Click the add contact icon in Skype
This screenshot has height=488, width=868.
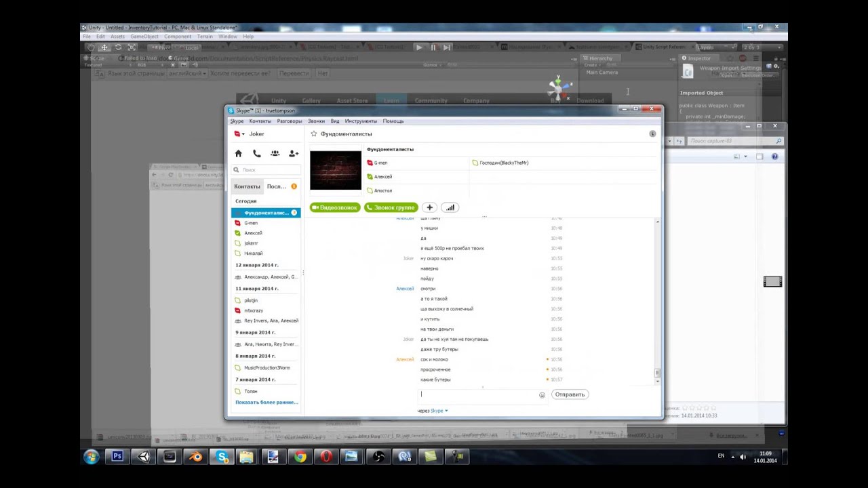pos(293,154)
